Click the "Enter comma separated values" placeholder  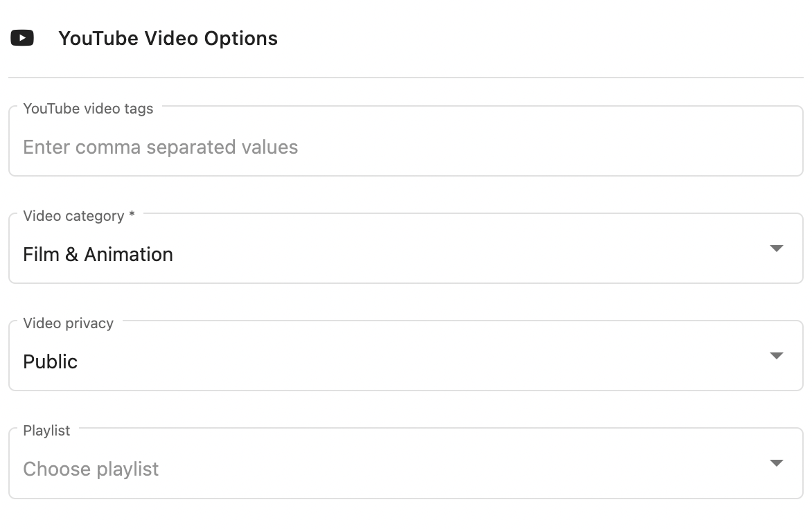click(x=160, y=147)
